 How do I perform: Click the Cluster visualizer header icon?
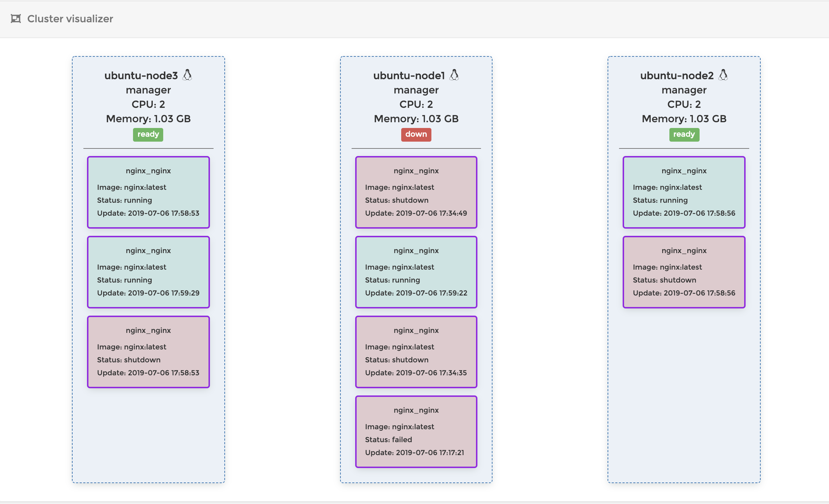tap(16, 19)
